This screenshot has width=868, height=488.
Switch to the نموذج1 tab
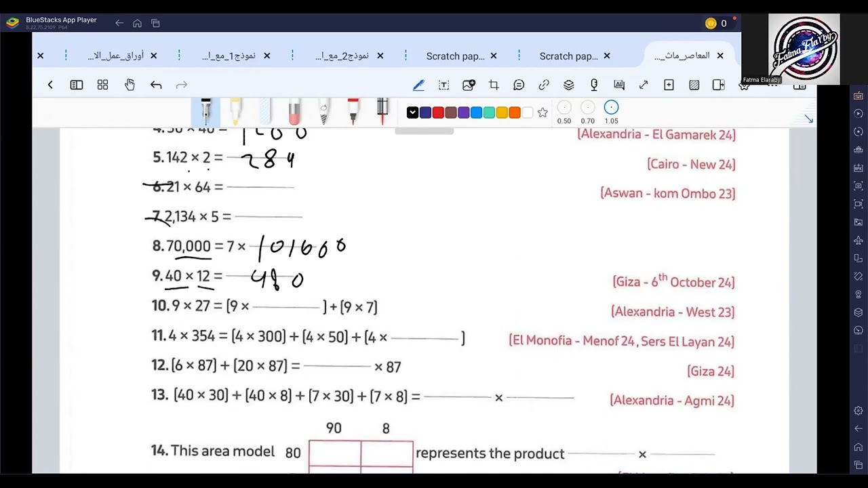229,56
